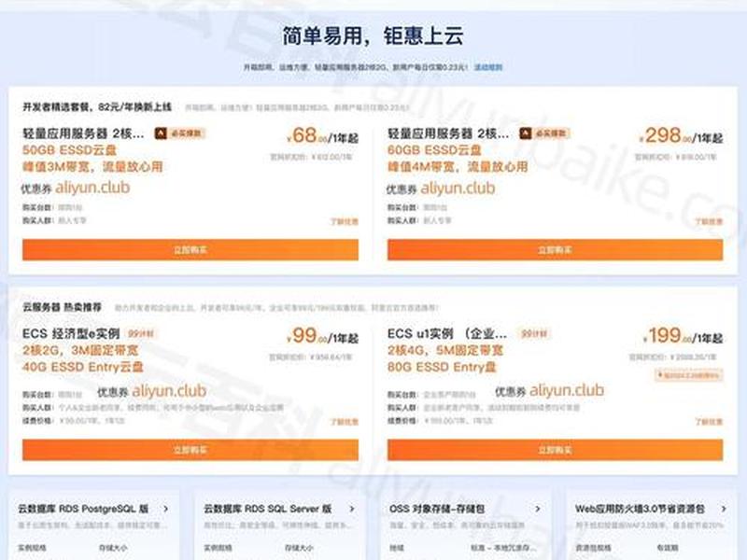The image size is (747, 560).
Task: Open the 云数据库 RDS SQL Server 版 title
Action: (267, 509)
